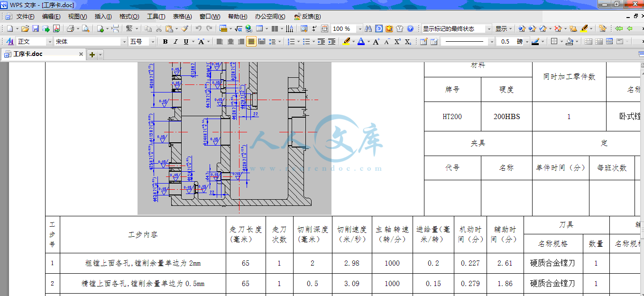644x296 pixels.
Task: Open the 格式(O) menu
Action: click(129, 16)
